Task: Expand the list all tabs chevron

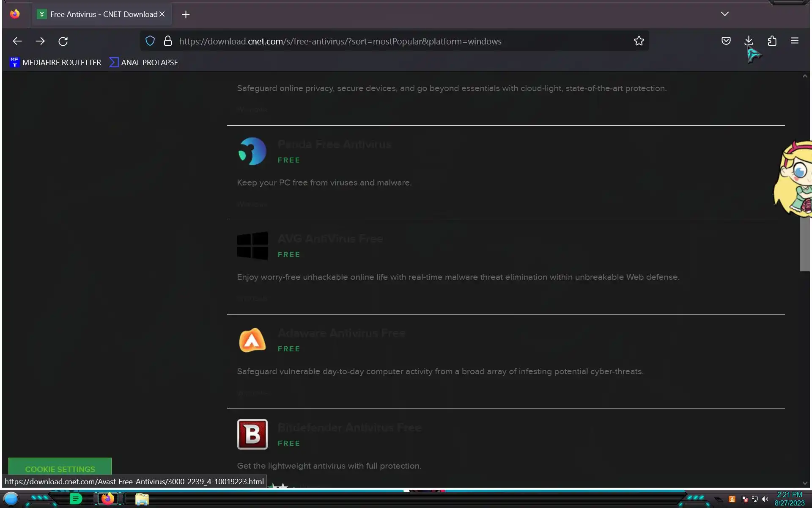Action: pos(724,14)
